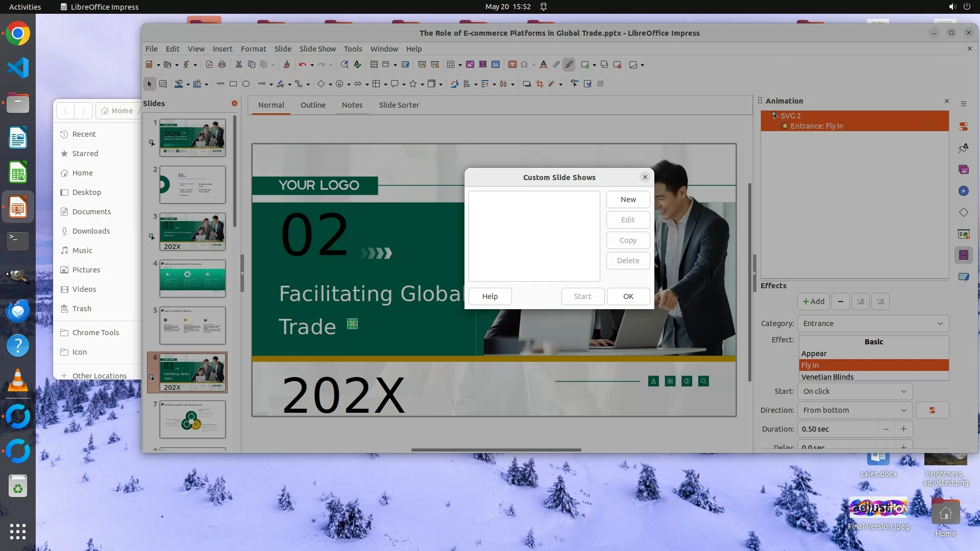The height and width of the screenshot is (551, 980).
Task: Toggle the Show Draw Functions button
Action: (569, 65)
